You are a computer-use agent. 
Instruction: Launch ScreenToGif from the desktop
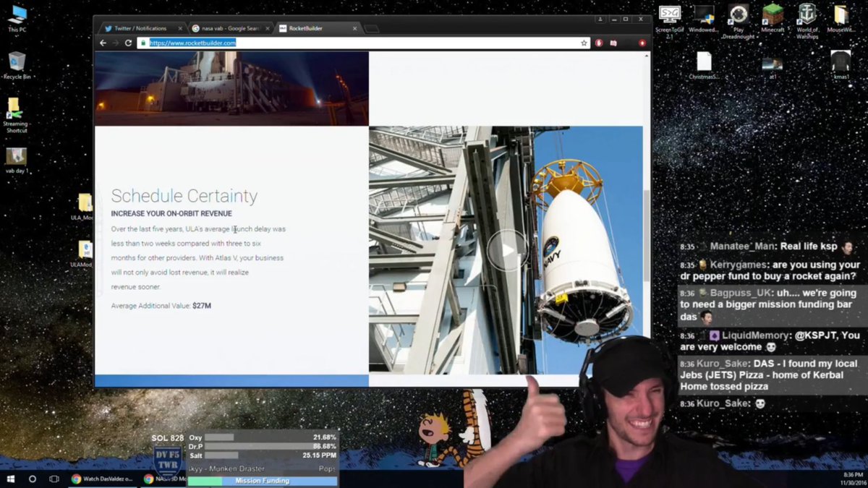tap(669, 20)
